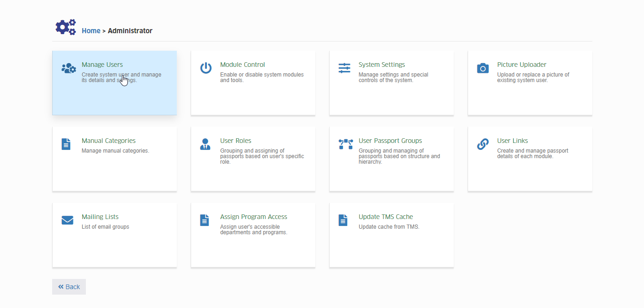Click 'Create and manage passport details' description
This screenshot has width=644, height=308.
coord(533,154)
